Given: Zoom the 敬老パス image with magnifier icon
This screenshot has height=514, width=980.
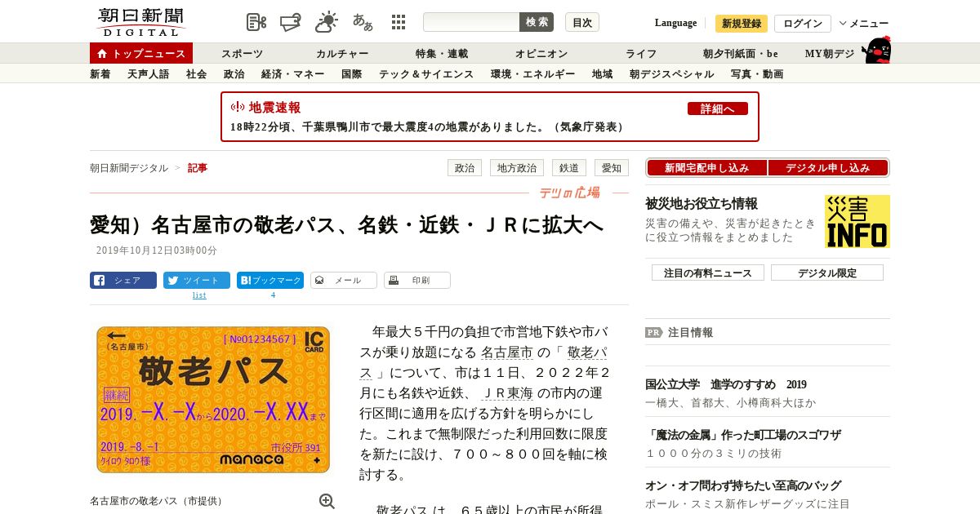Looking at the screenshot, I should tap(327, 501).
